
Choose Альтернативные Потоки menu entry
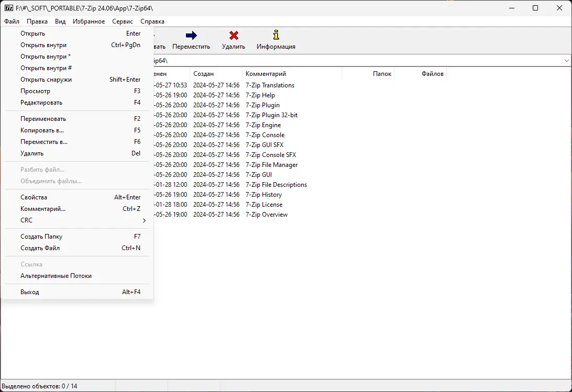pos(78,276)
